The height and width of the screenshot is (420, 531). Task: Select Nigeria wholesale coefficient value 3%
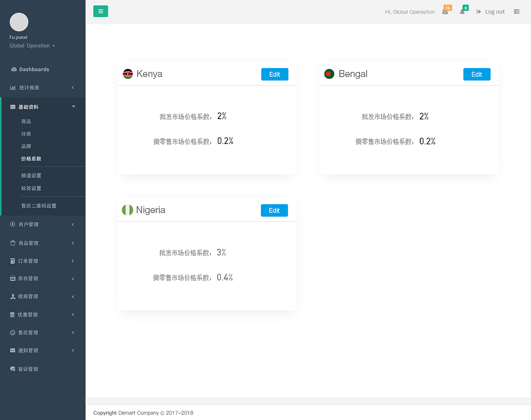pyautogui.click(x=222, y=252)
